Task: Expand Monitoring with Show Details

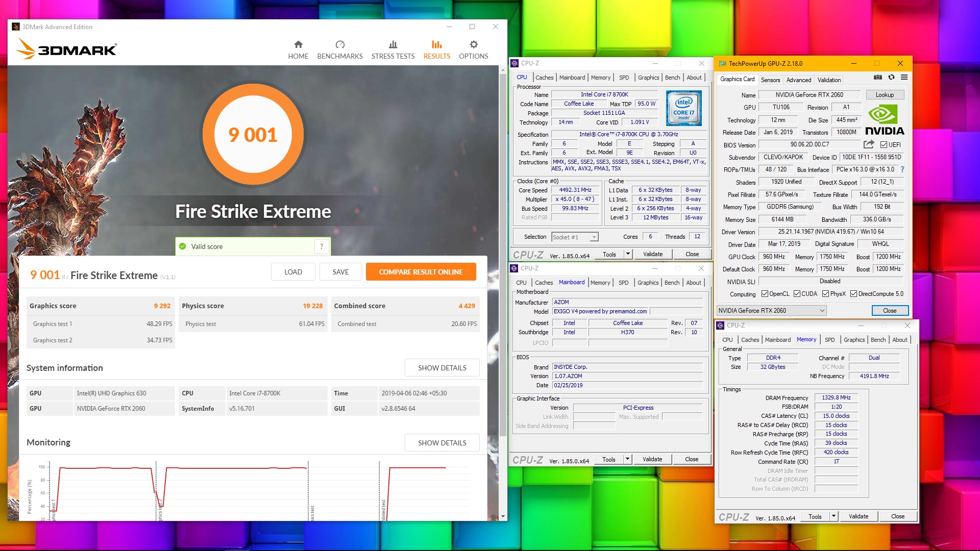Action: click(x=442, y=443)
